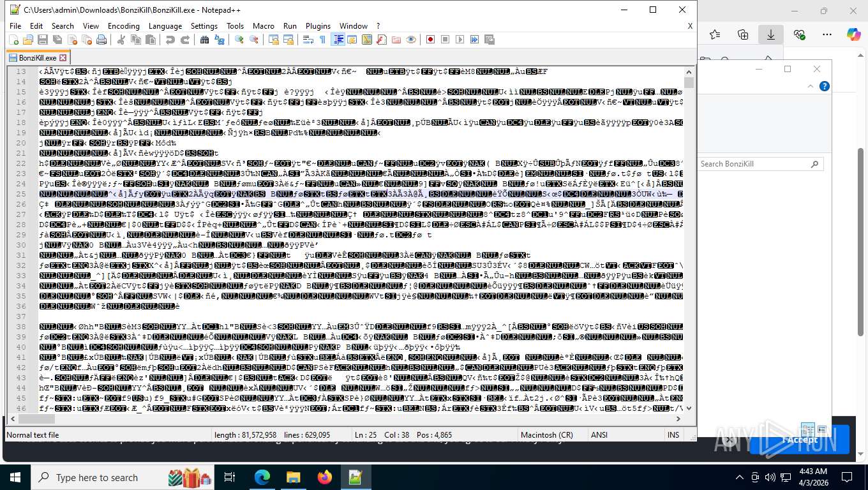Click the Redo toolbar icon

[x=185, y=40]
